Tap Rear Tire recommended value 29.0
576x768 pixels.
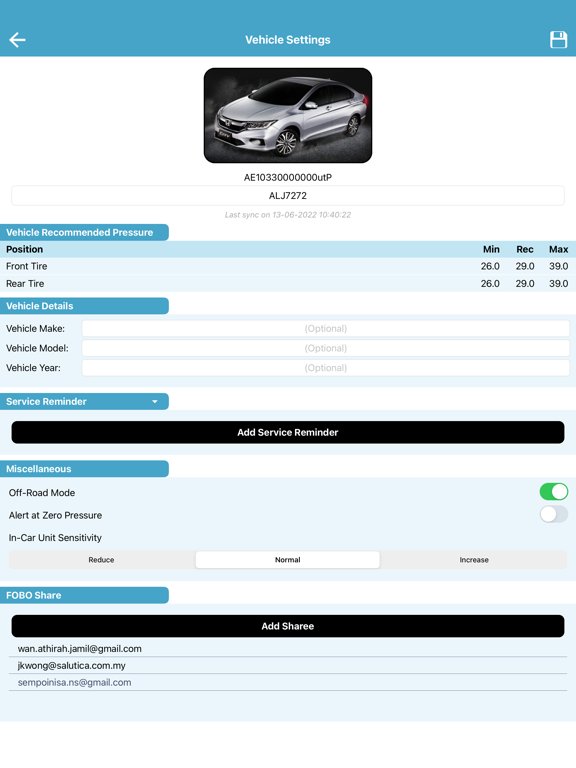(x=525, y=284)
